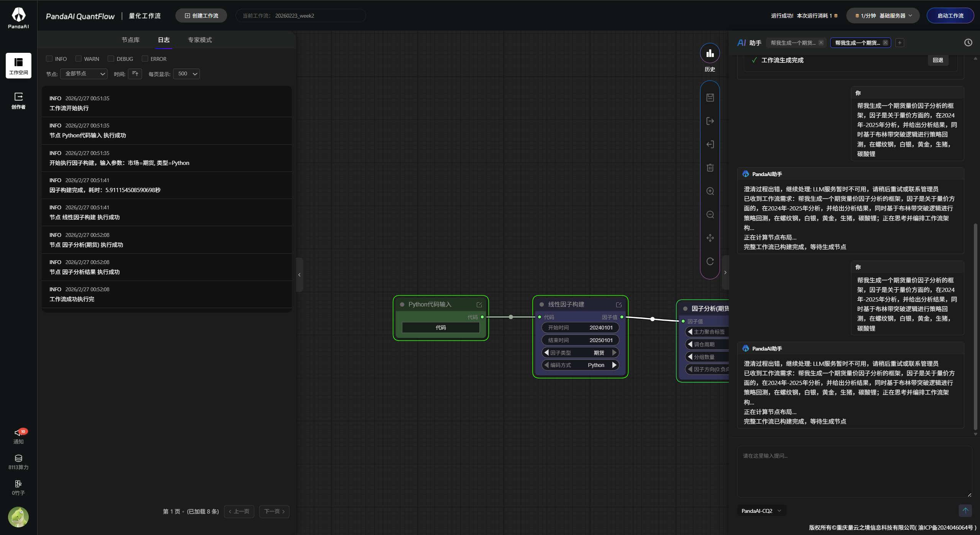Viewport: 980px width, 535px height.
Task: Click the right arrow of 编码方式
Action: tap(614, 365)
